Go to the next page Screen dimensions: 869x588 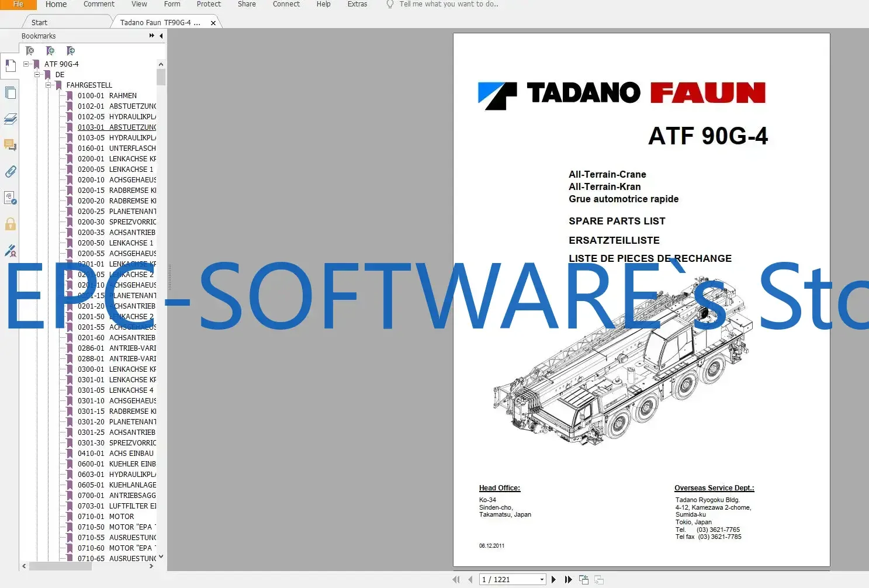tap(553, 579)
